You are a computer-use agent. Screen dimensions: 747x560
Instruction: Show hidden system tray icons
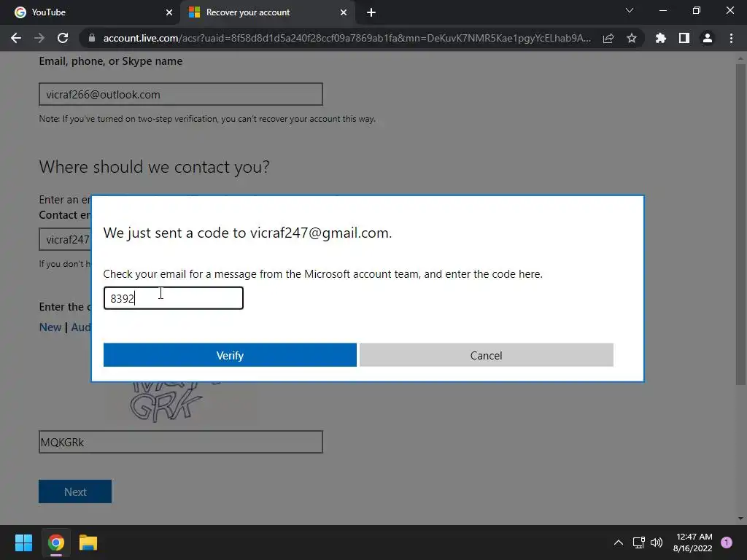click(x=619, y=542)
